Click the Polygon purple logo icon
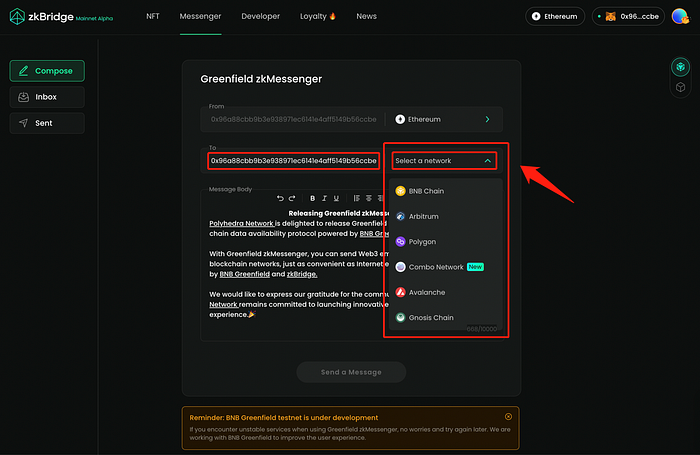This screenshot has height=455, width=700. coord(400,242)
